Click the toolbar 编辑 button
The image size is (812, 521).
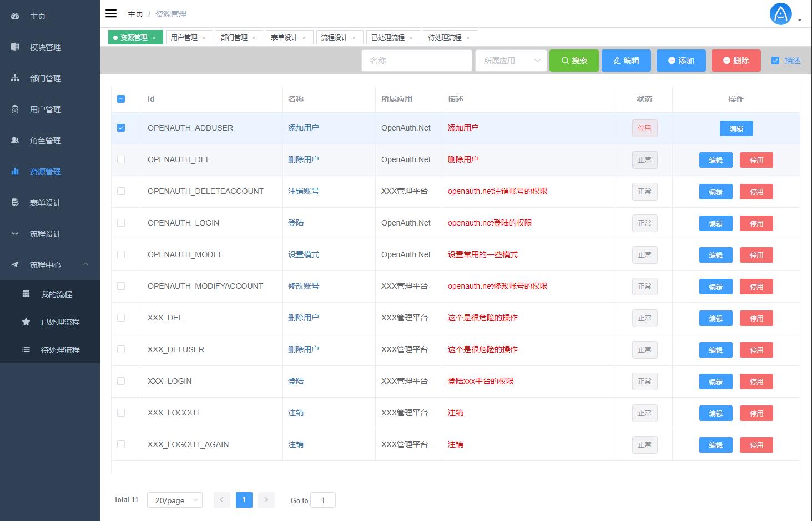626,61
